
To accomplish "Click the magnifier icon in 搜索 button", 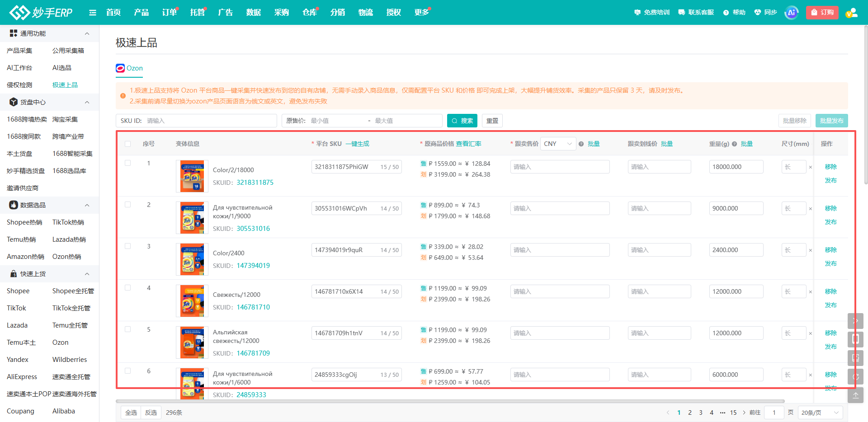I will pyautogui.click(x=454, y=121).
